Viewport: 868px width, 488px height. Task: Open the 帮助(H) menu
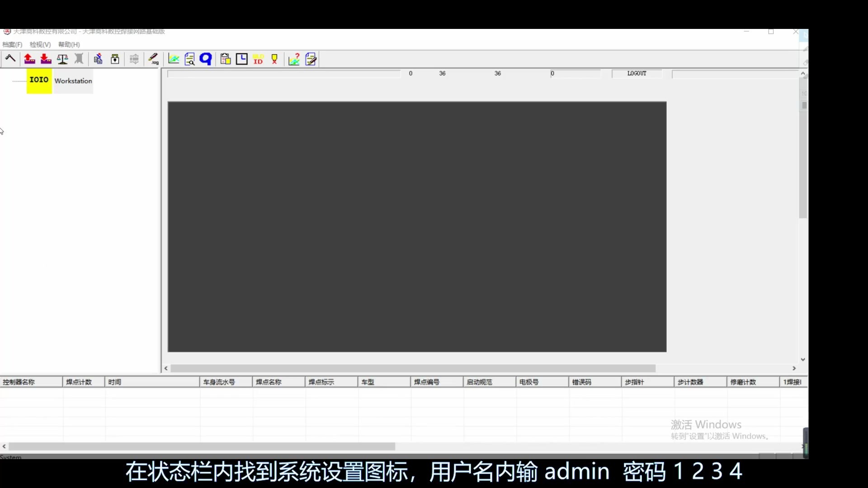point(69,44)
